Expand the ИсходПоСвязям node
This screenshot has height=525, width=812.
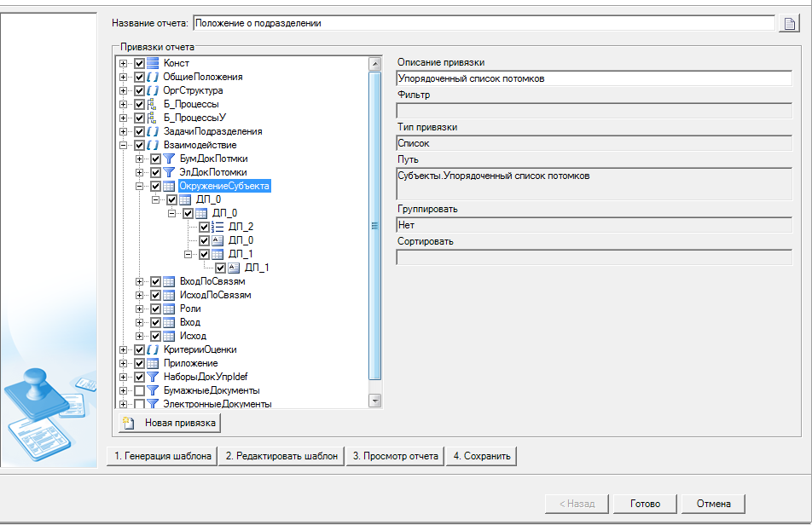(x=140, y=295)
